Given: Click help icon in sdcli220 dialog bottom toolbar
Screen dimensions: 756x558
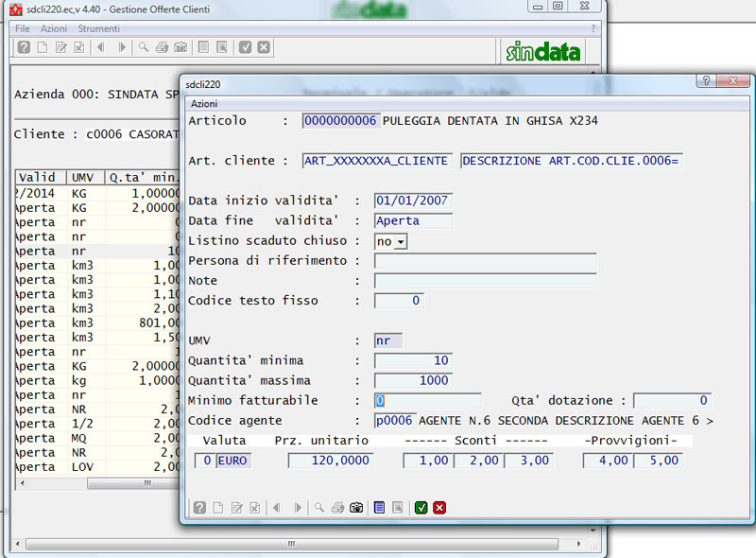Looking at the screenshot, I should [x=199, y=508].
